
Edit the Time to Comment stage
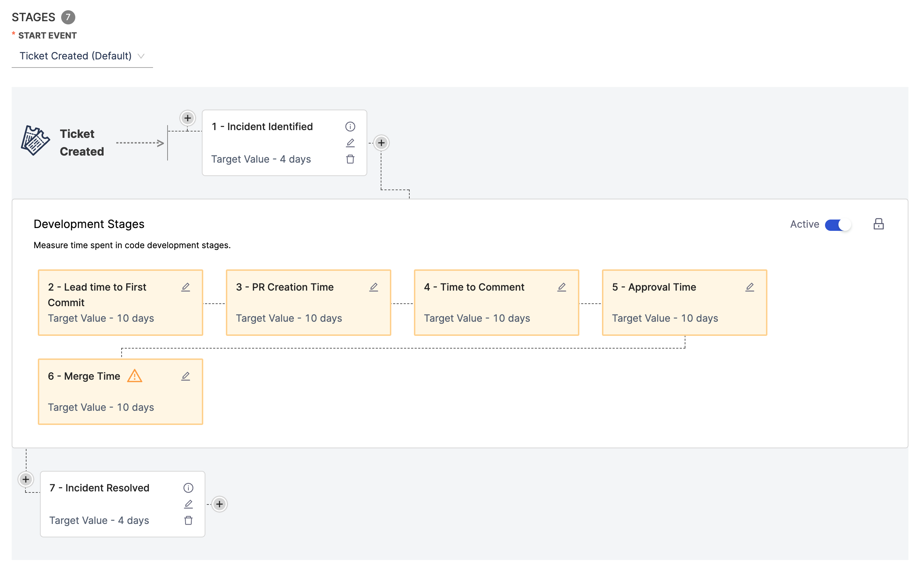pos(561,287)
